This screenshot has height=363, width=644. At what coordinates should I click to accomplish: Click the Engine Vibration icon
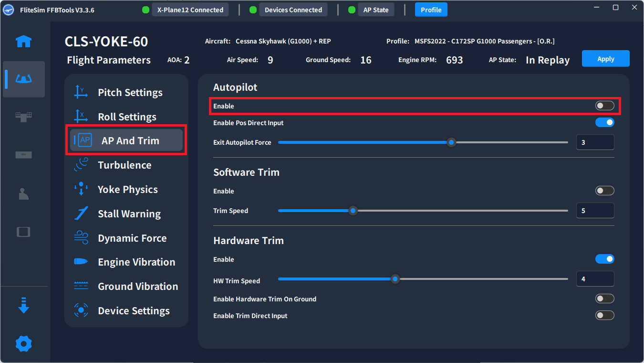pos(81,262)
